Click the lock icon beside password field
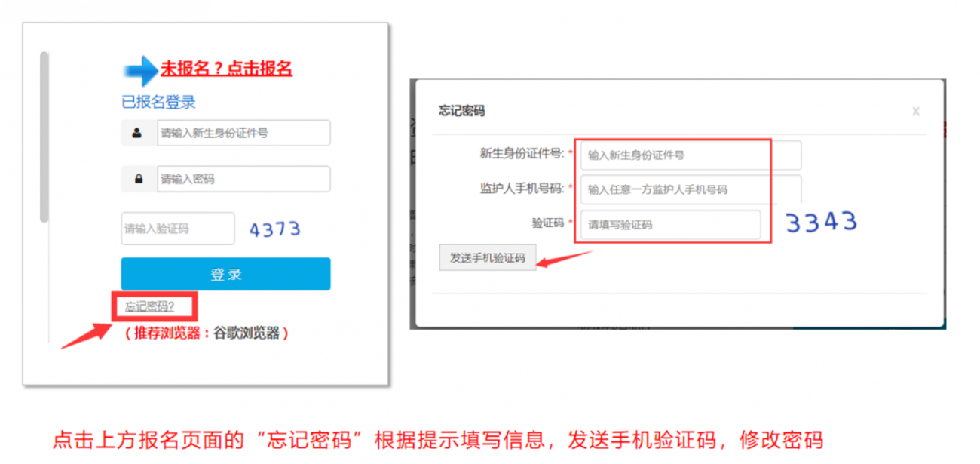The image size is (980, 464). click(x=139, y=180)
